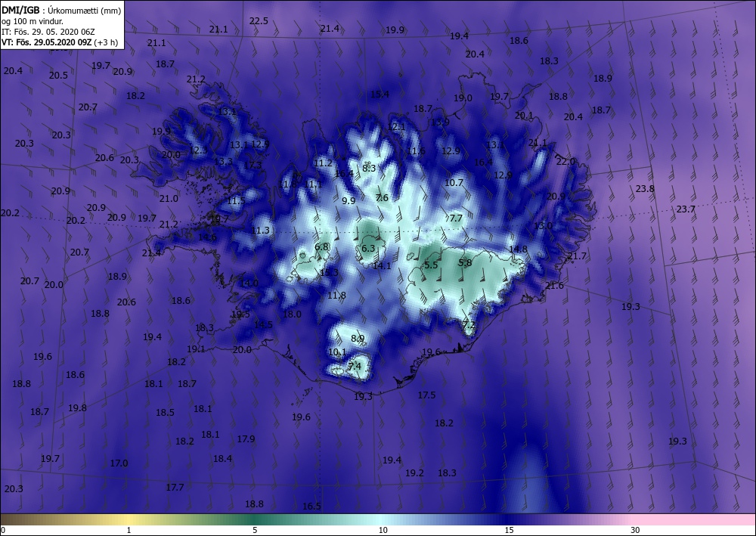Click the 13.0 value in east Iceland
Screen dimensions: 756x536
(543, 225)
